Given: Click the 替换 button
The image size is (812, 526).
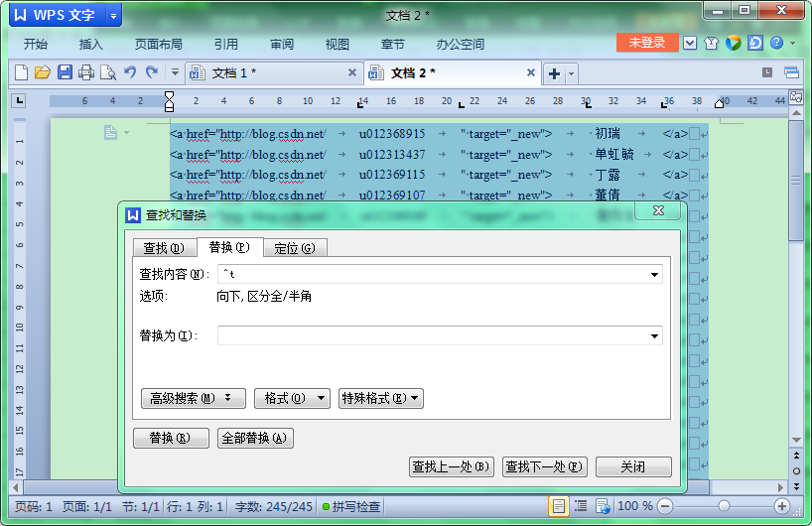Looking at the screenshot, I should [x=171, y=438].
